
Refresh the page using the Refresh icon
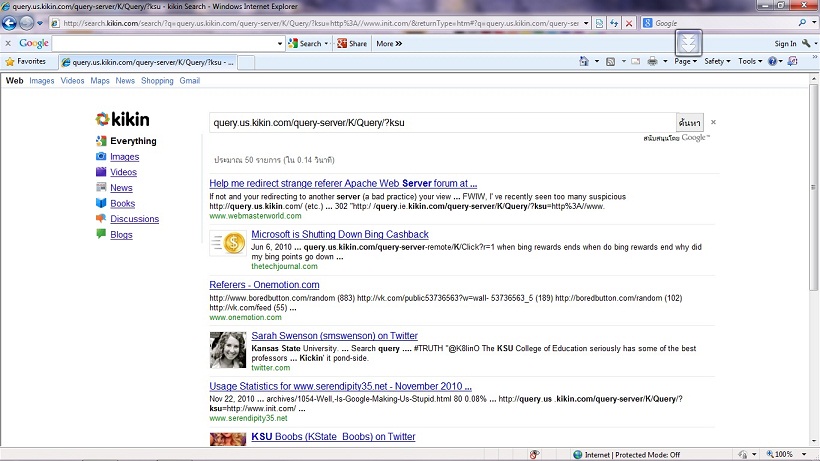614,23
